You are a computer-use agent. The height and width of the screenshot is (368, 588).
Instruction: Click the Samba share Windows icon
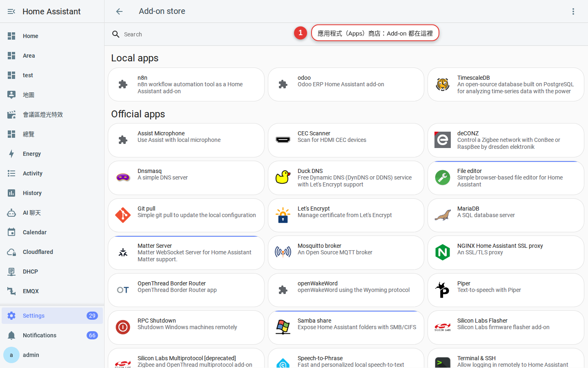283,327
